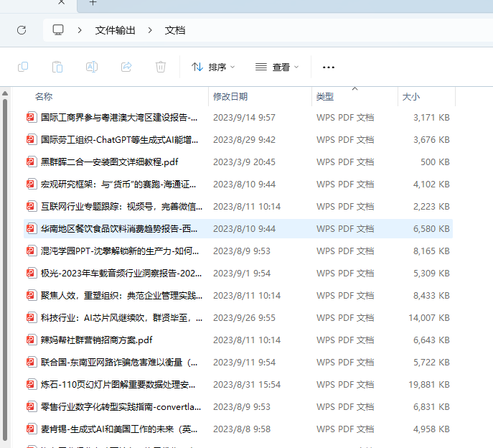The height and width of the screenshot is (448, 493).
Task: Click the Copy icon in toolbar
Action: click(23, 67)
